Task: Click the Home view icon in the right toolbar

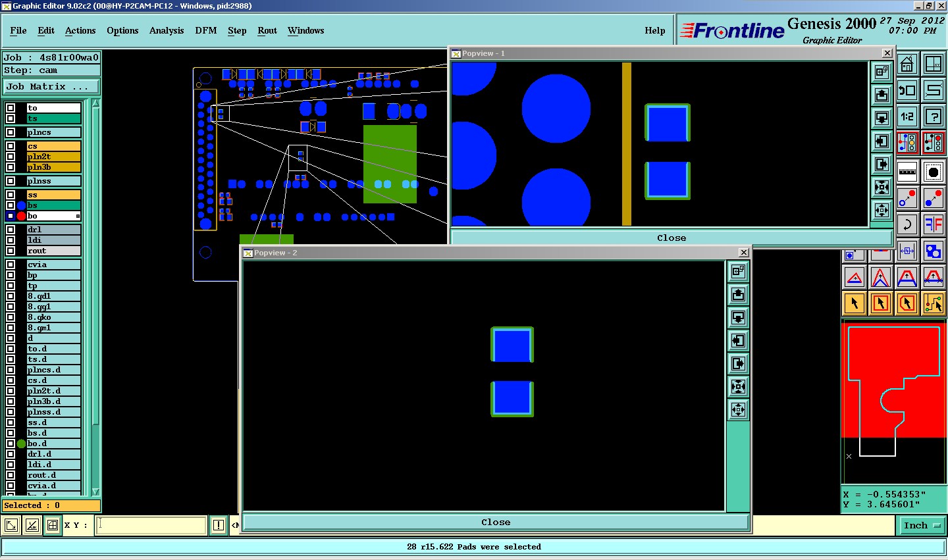Action: 907,64
